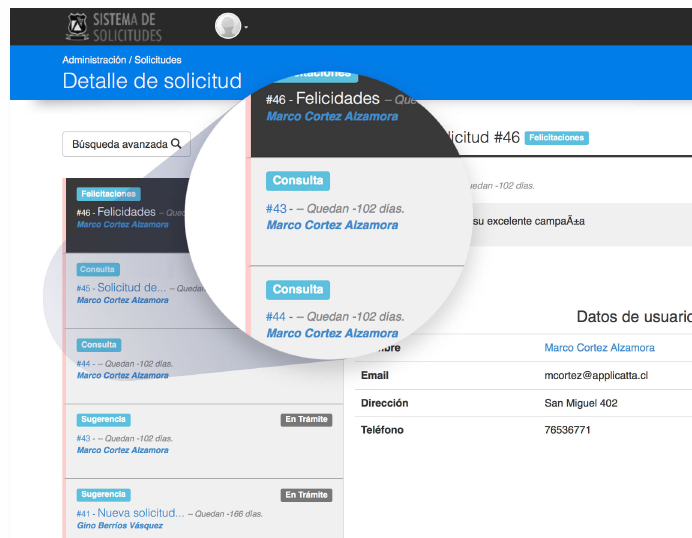The height and width of the screenshot is (538, 692).
Task: Open the user avatar menu
Action: [228, 26]
